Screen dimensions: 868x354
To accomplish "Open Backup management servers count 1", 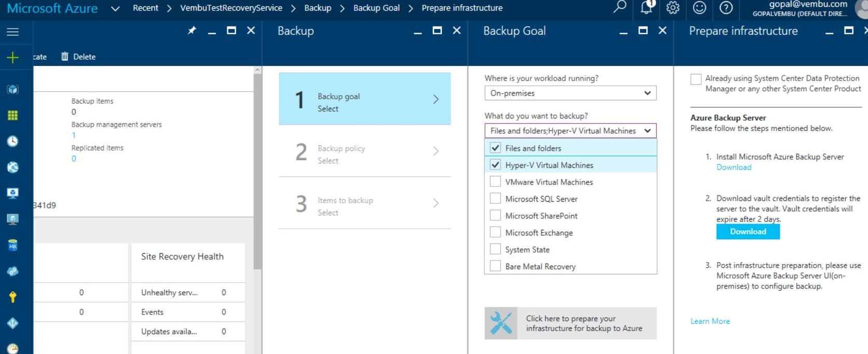I will coord(74,135).
